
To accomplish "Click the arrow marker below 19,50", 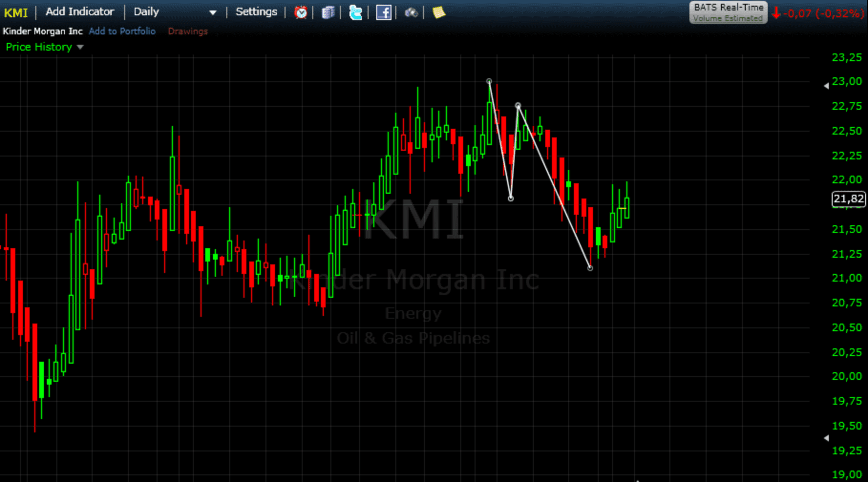I will click(x=826, y=438).
